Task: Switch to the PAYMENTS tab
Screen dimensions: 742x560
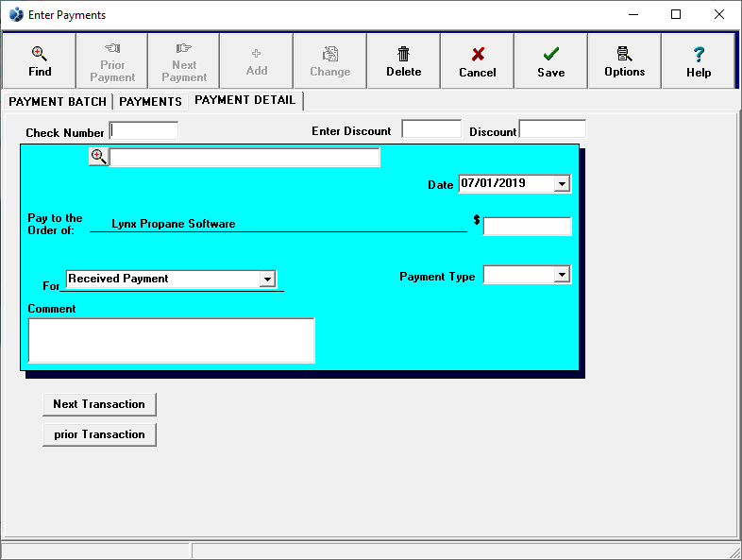Action: pos(150,102)
